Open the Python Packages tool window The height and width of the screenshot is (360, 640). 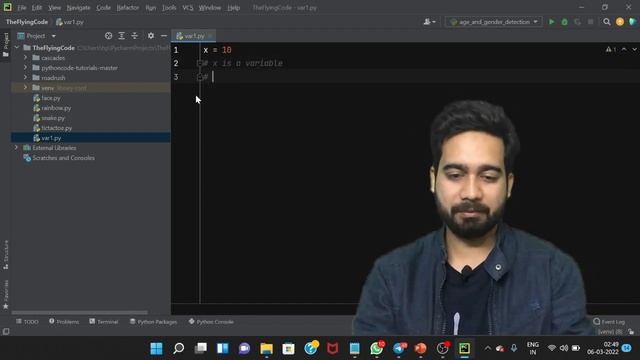tap(153, 322)
